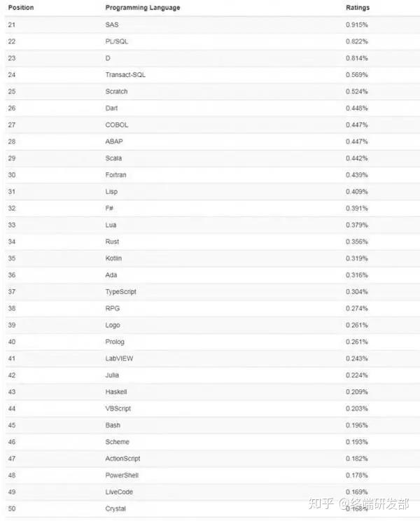Select the Crystal language row

[x=213, y=508]
